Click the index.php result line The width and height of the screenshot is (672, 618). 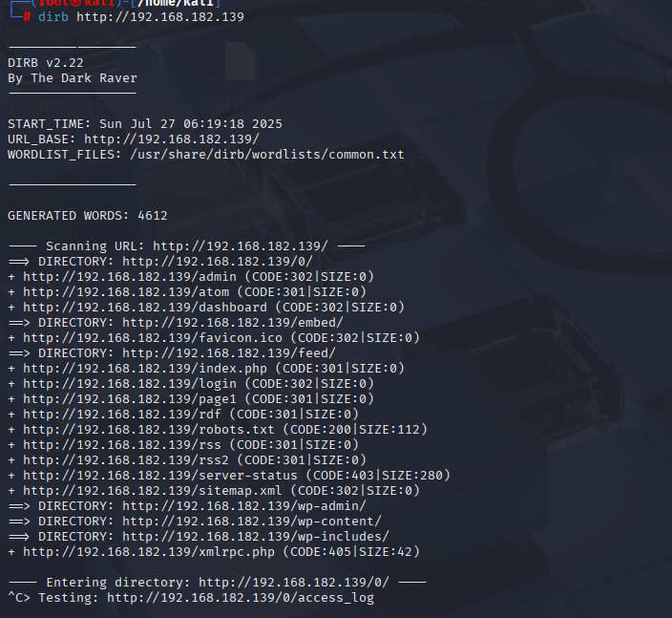pyautogui.click(x=206, y=369)
